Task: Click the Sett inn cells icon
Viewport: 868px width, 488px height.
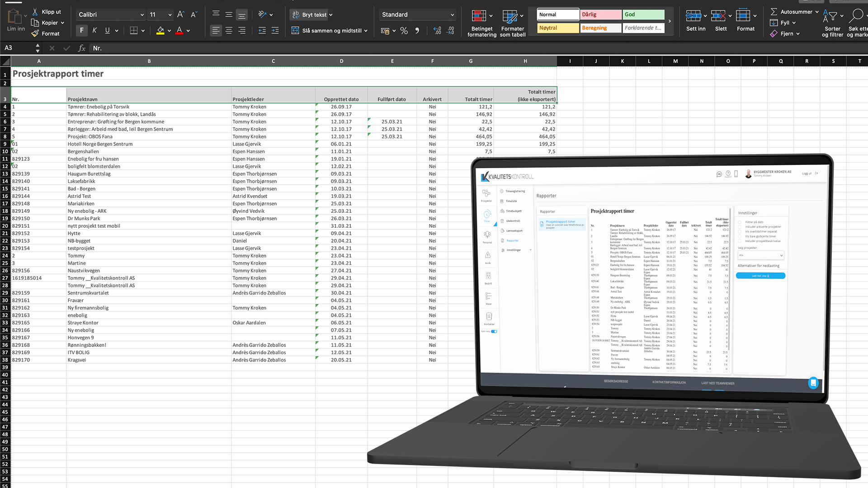Action: (693, 16)
